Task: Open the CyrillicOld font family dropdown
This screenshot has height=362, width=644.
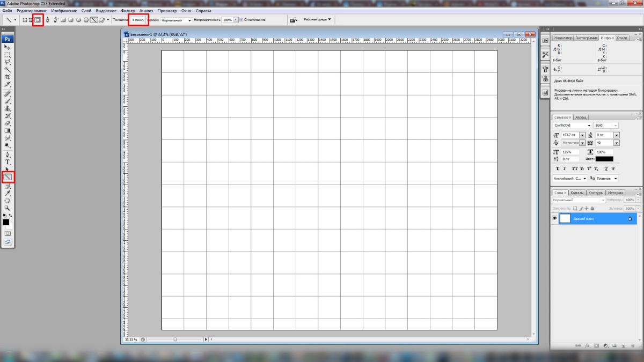Action: pyautogui.click(x=572, y=125)
